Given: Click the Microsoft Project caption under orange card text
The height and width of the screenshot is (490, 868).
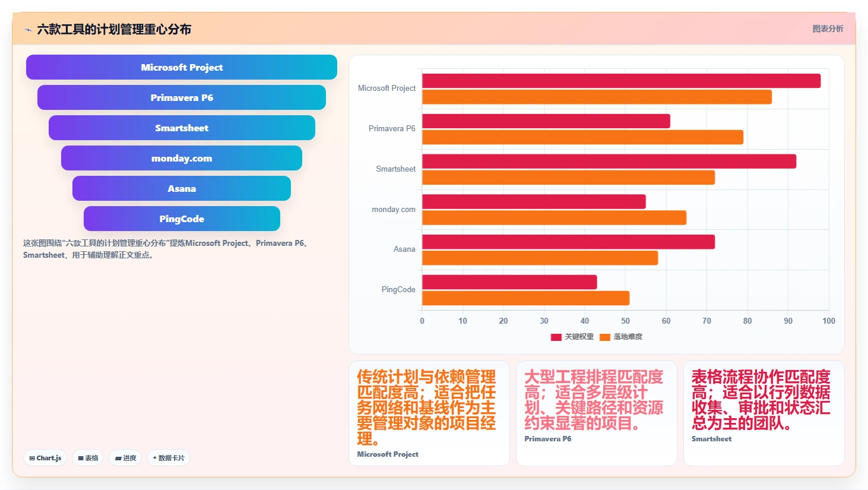Looking at the screenshot, I should [x=388, y=454].
